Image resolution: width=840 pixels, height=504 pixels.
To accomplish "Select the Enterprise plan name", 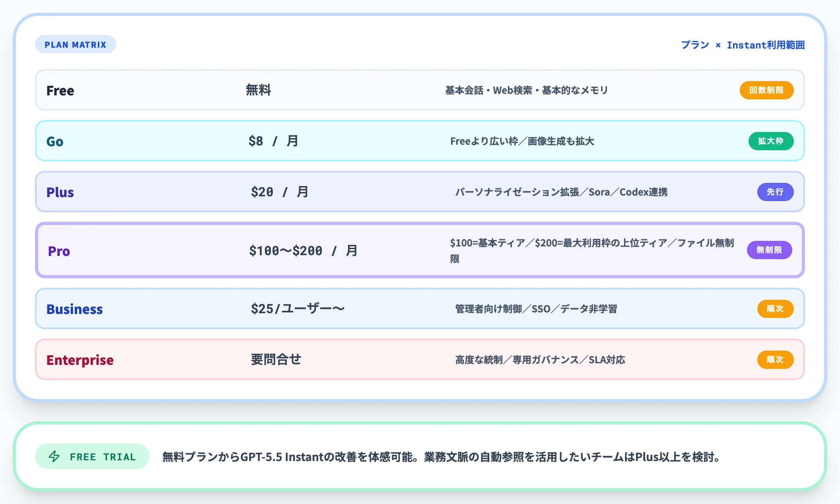I will 80,360.
